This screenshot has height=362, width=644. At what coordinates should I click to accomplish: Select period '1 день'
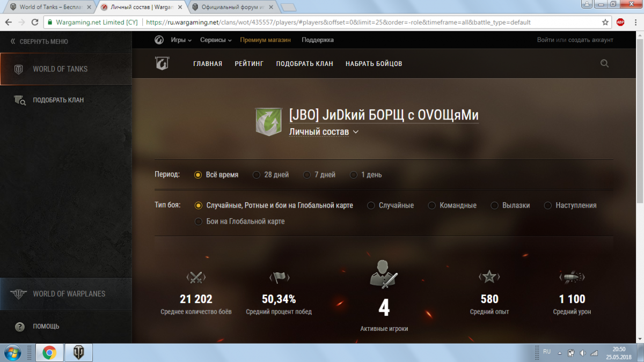pyautogui.click(x=366, y=175)
